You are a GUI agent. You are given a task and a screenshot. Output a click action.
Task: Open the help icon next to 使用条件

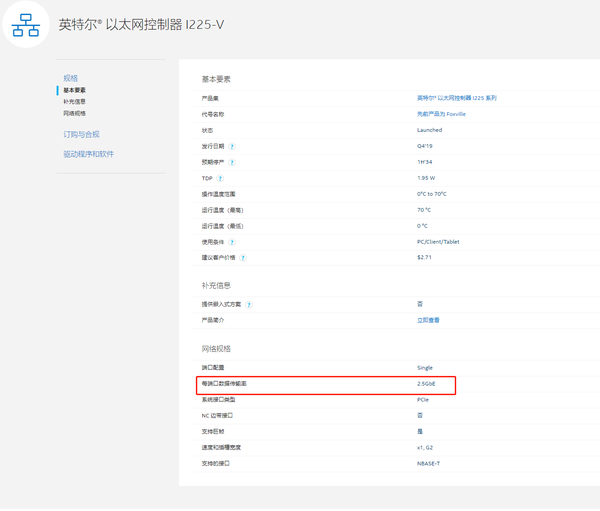[232, 242]
